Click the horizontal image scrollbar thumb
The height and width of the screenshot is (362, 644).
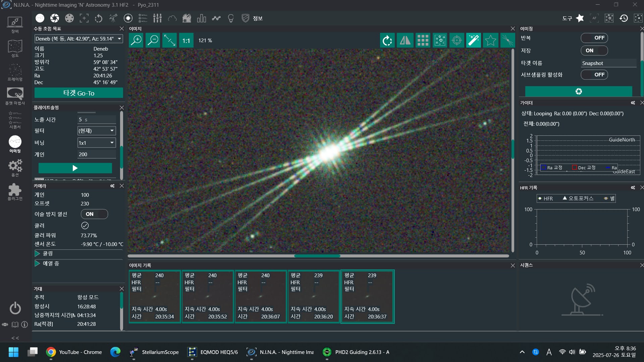[317, 256]
